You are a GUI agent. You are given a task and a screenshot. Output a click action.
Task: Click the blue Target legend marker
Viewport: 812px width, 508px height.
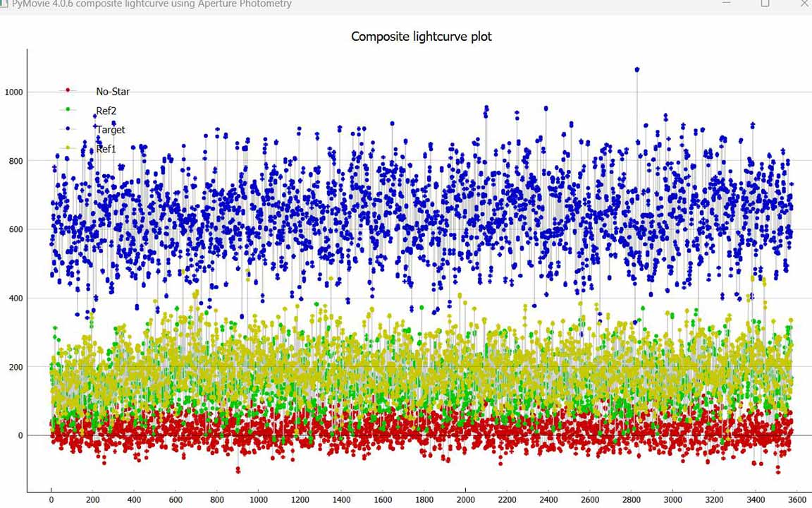point(68,128)
